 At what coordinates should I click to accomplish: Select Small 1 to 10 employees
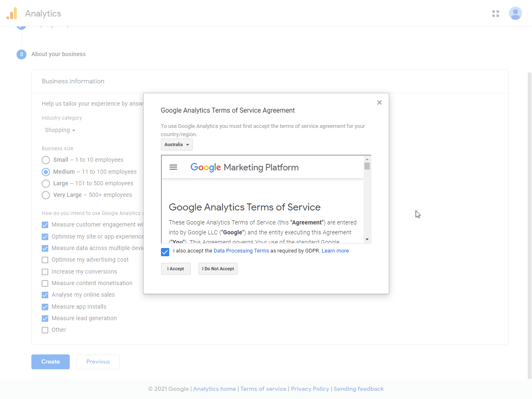[46, 160]
